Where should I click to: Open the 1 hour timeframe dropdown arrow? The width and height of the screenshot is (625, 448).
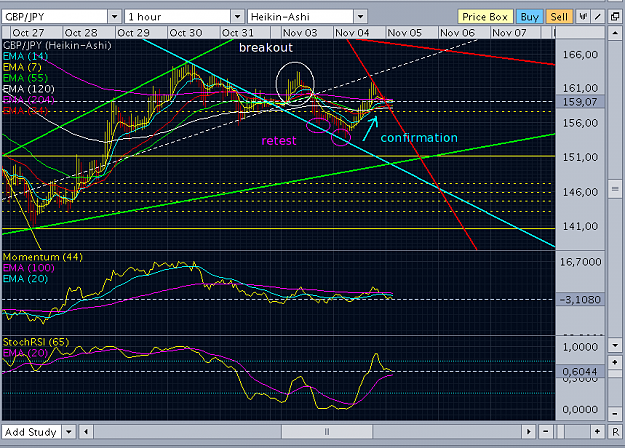237,17
